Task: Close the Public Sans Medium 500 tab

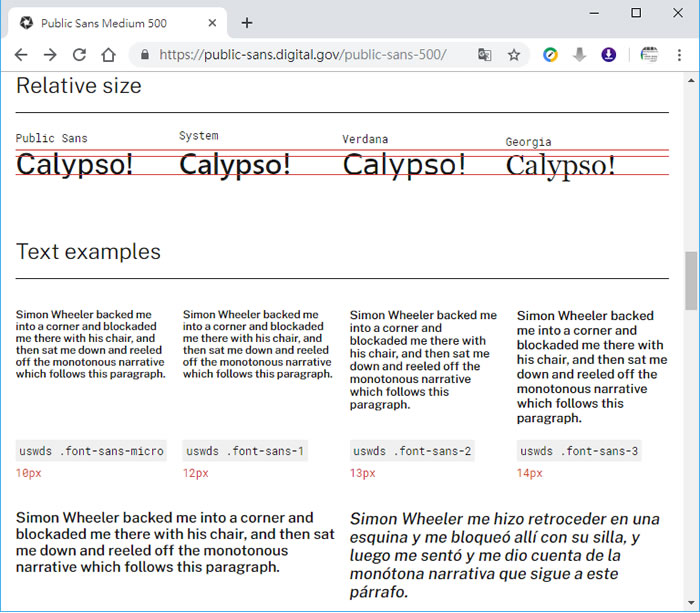Action: [x=212, y=23]
